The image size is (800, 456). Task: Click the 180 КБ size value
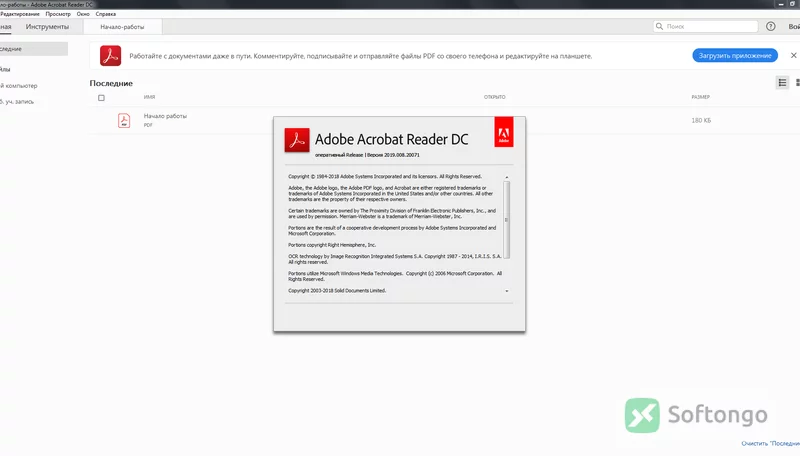[x=701, y=120]
